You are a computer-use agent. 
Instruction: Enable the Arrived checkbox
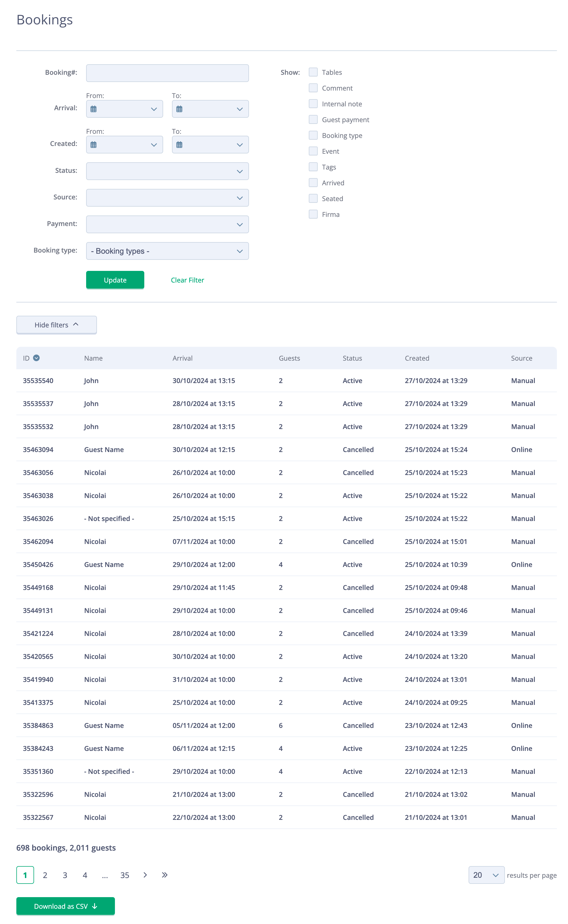313,183
